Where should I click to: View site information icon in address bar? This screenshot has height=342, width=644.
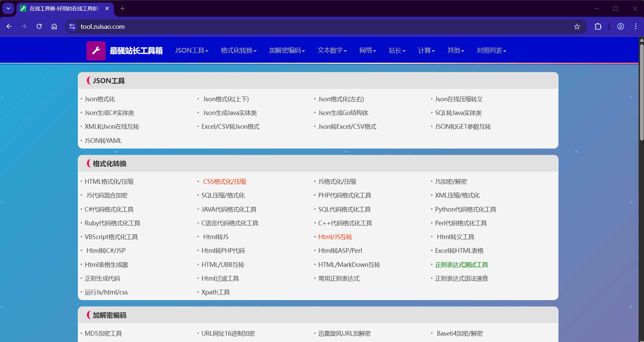point(72,26)
